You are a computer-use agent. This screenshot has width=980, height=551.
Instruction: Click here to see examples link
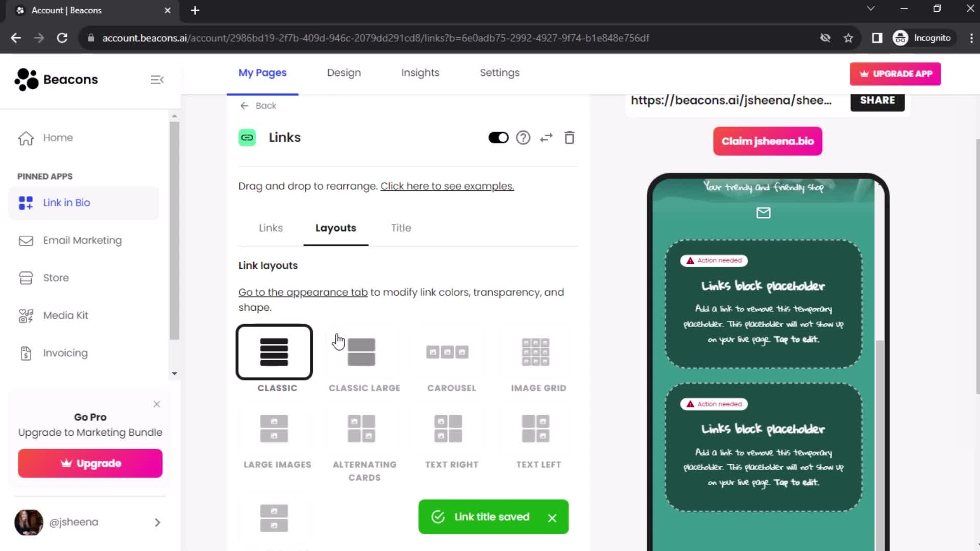coord(448,186)
